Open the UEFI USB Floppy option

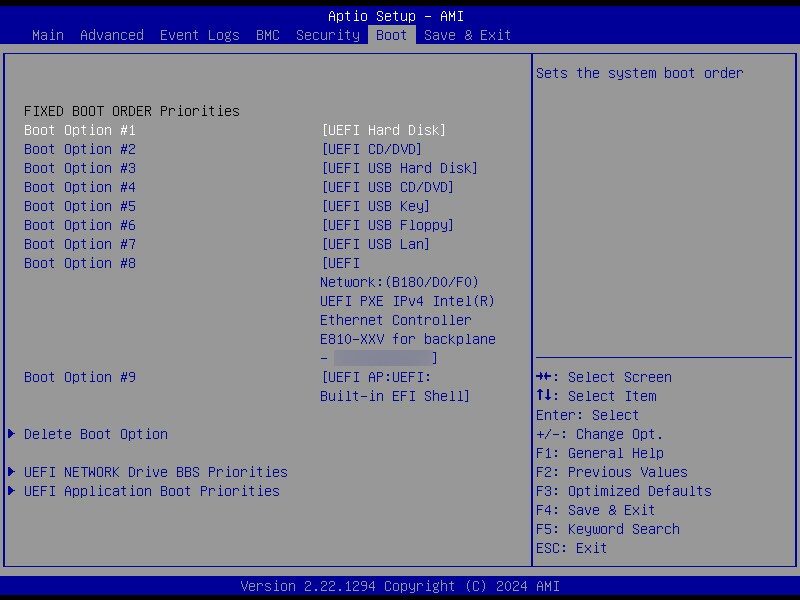coord(387,225)
